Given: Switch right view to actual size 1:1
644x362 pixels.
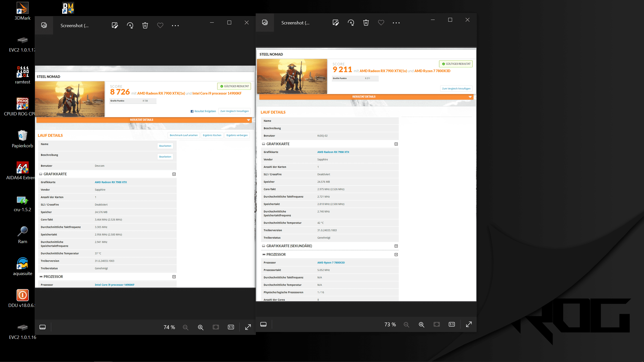Looking at the screenshot, I should click(452, 325).
